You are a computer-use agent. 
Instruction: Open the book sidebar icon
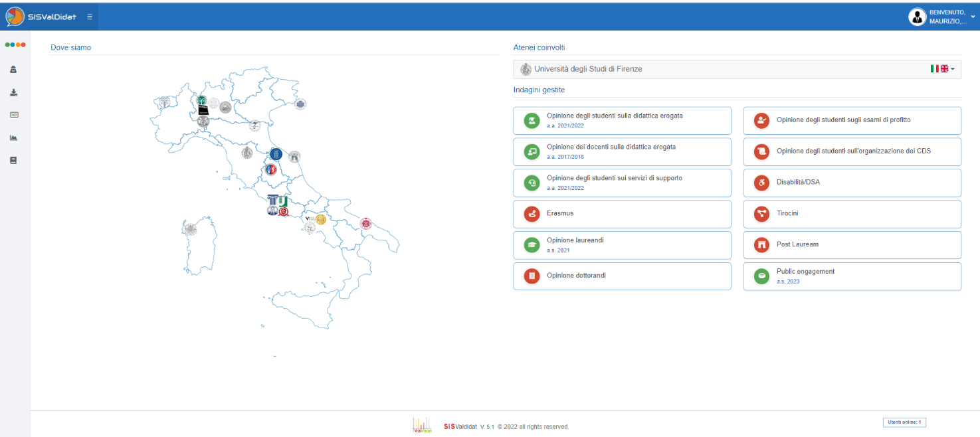pos(14,160)
